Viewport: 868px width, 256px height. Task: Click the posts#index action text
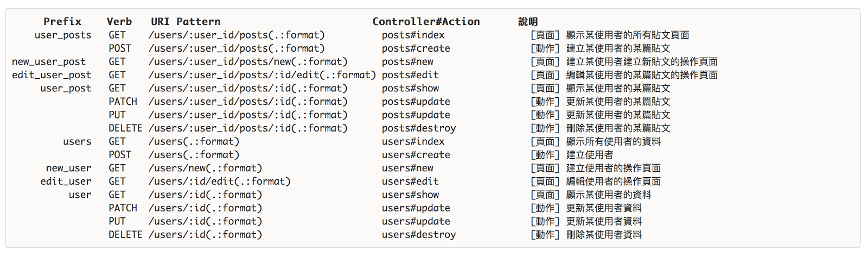[413, 35]
